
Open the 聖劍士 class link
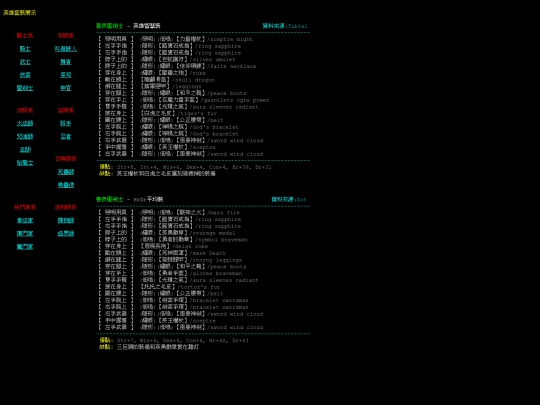point(25,88)
